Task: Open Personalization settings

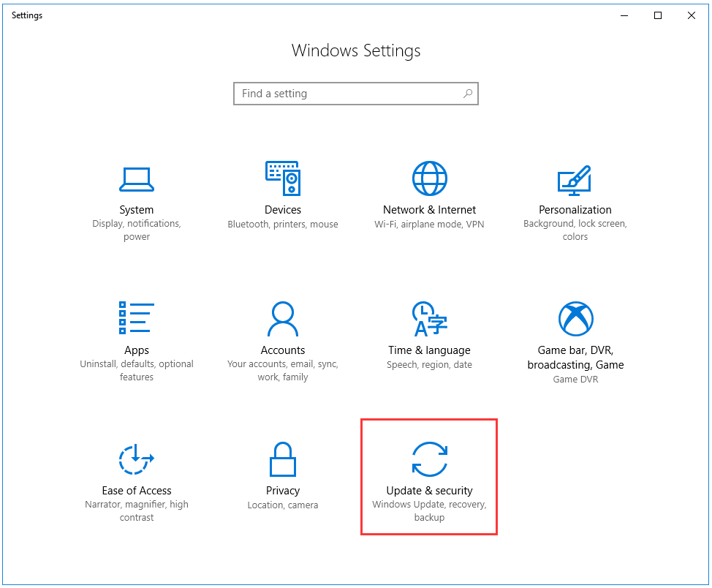Action: 575,194
